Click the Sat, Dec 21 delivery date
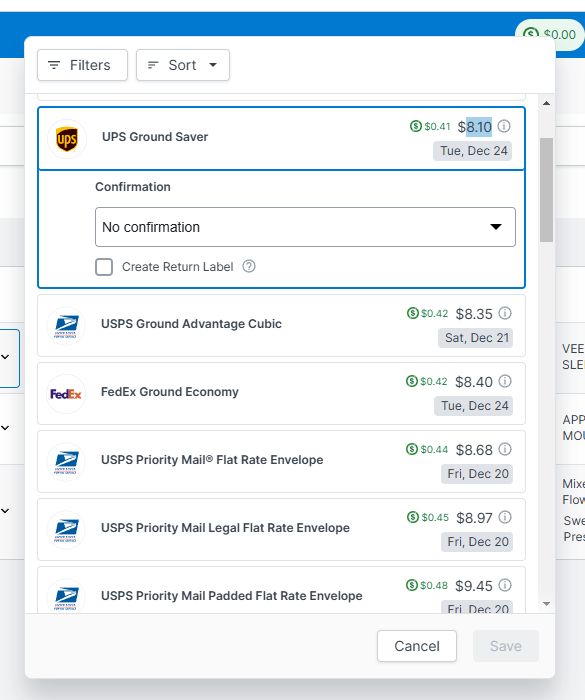The height and width of the screenshot is (700, 585). coord(476,338)
